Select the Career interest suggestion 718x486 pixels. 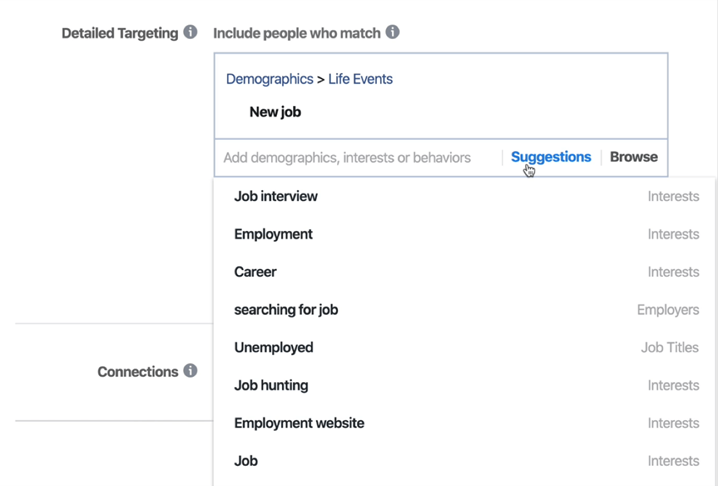(464, 272)
